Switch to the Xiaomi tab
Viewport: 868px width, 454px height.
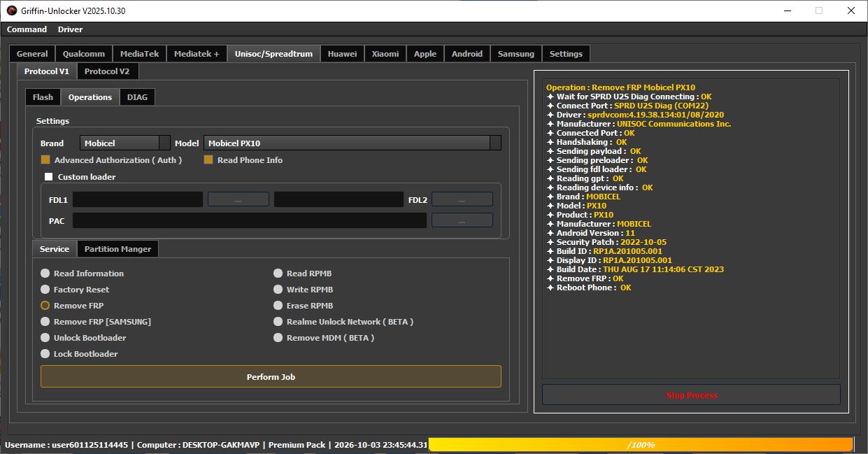(385, 54)
